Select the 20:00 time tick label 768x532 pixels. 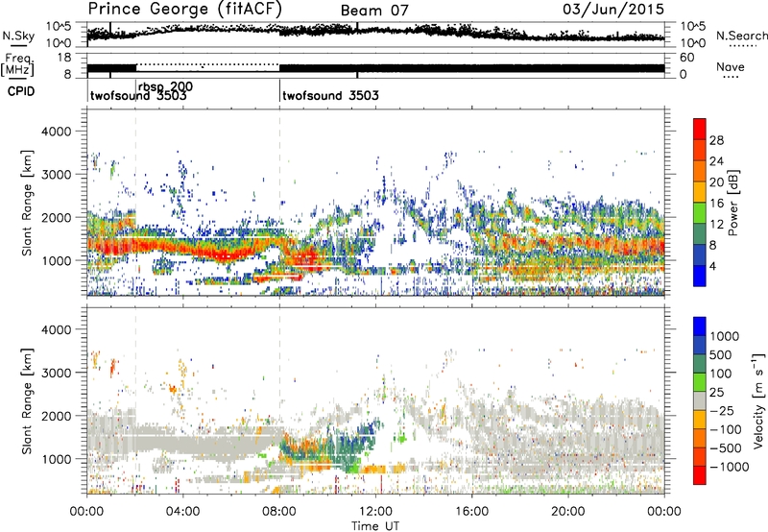coord(568,512)
